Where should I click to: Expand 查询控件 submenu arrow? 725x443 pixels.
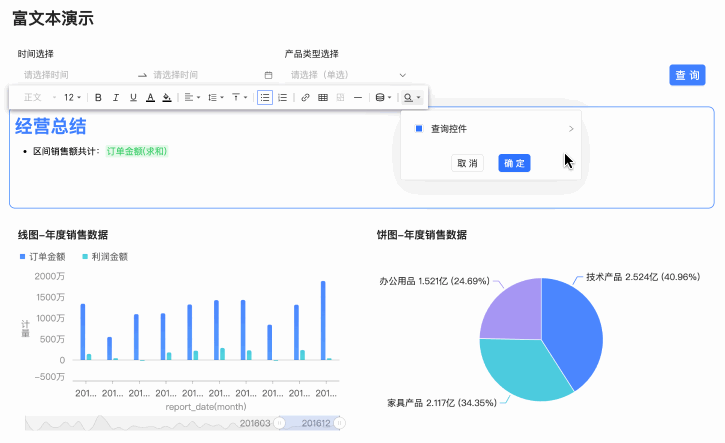[x=571, y=129]
